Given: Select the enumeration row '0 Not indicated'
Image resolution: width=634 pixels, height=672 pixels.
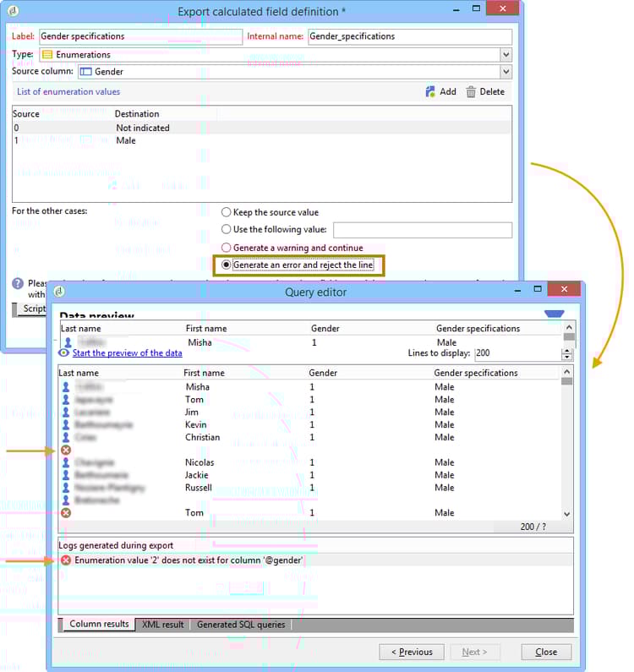Looking at the screenshot, I should [262, 128].
